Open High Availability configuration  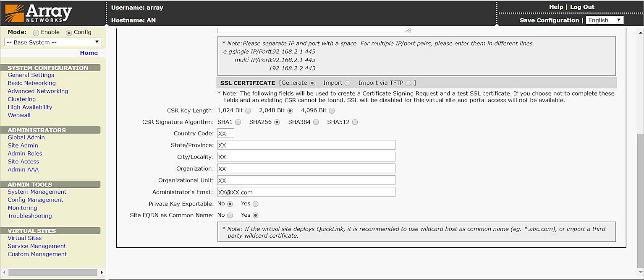tap(29, 107)
